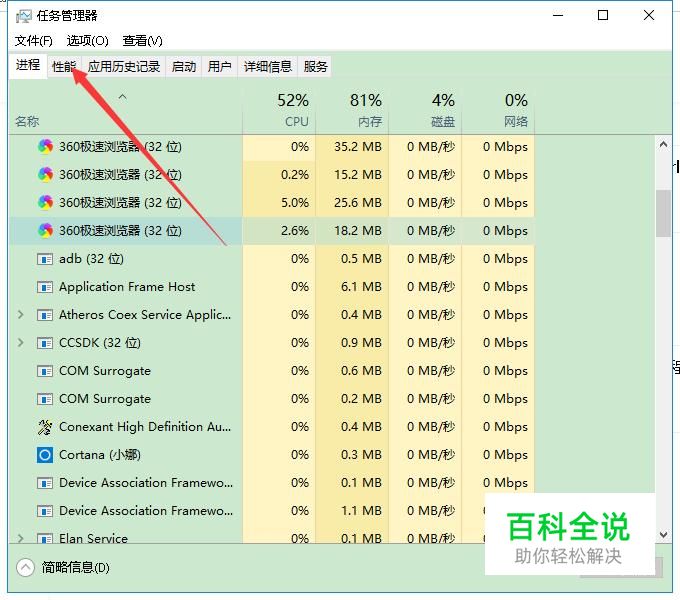
Task: Click the COM Surrogate icon in the 0.6 MB row
Action: (45, 371)
